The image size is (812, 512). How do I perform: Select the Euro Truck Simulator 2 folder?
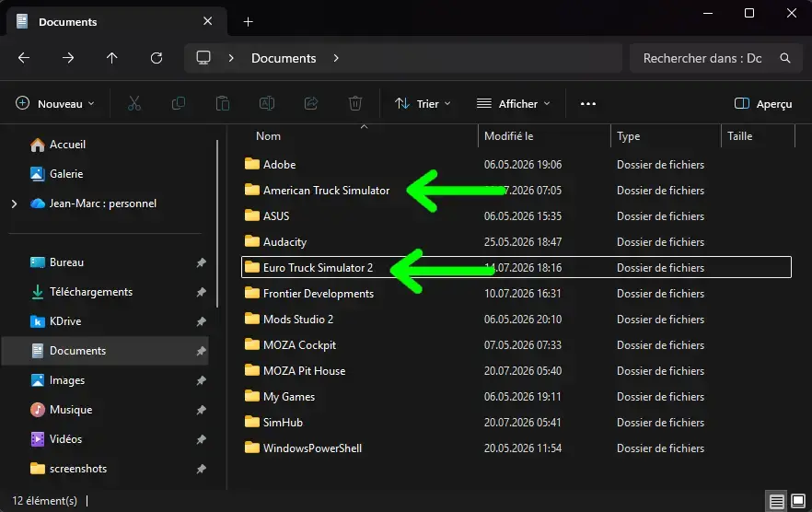[516, 267]
